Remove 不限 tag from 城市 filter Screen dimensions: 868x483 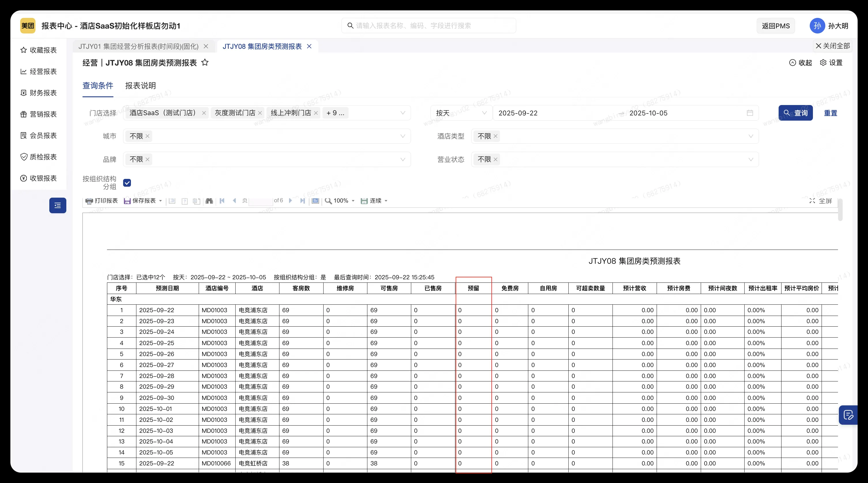(148, 136)
